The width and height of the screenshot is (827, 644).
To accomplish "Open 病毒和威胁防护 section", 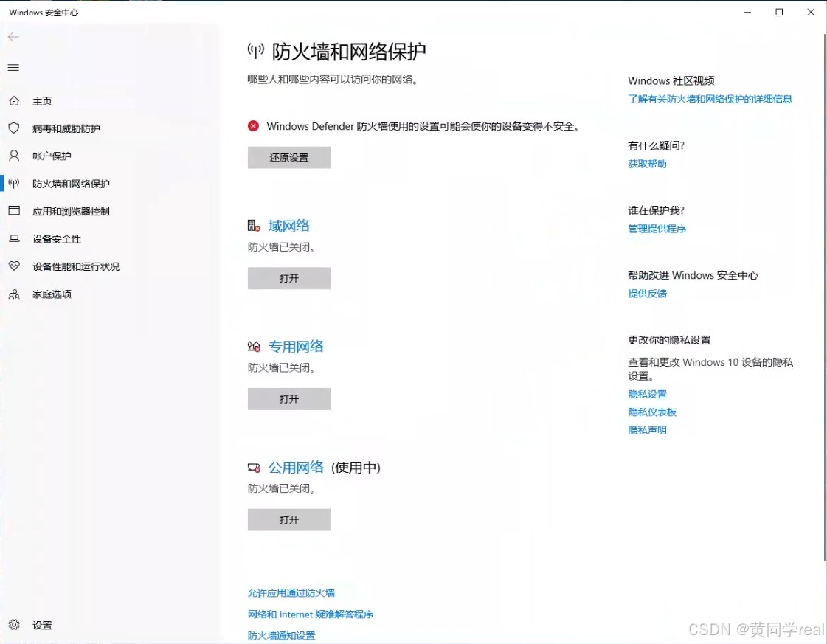I will 66,128.
